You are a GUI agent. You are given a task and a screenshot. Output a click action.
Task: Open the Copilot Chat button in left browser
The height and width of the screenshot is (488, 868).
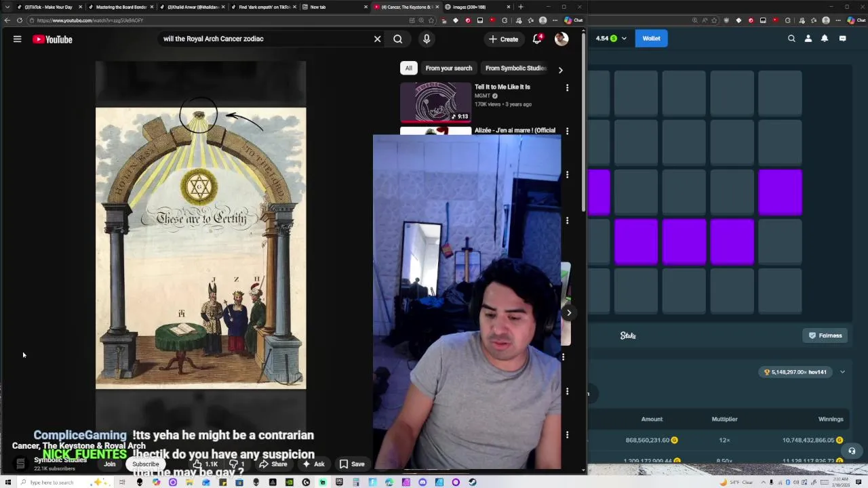tap(574, 20)
